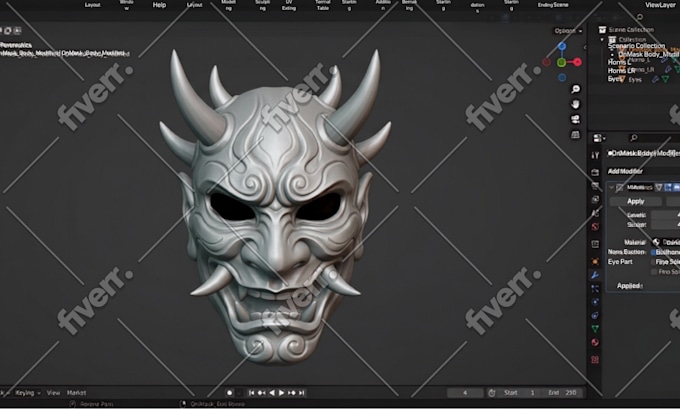Jump to the timeline start frame
Screen dimensions: 680x409
click(252, 393)
